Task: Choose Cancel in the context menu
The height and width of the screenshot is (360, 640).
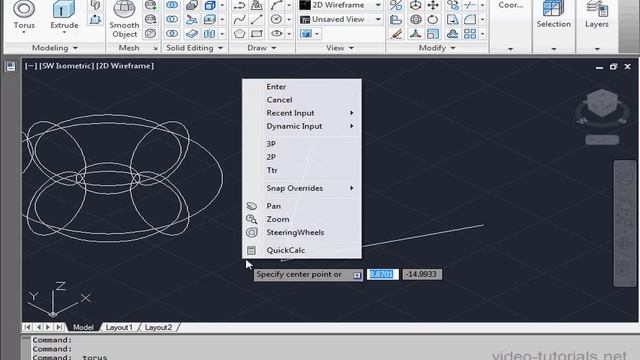Action: coord(302,100)
